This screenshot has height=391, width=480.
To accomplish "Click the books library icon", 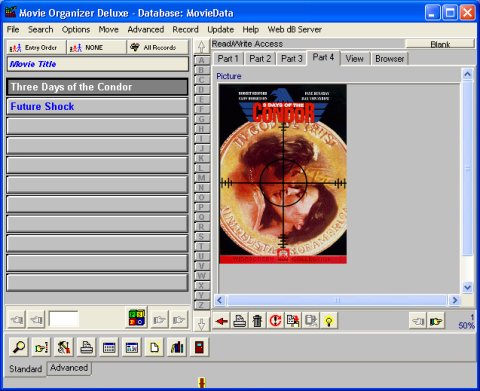I will (177, 347).
